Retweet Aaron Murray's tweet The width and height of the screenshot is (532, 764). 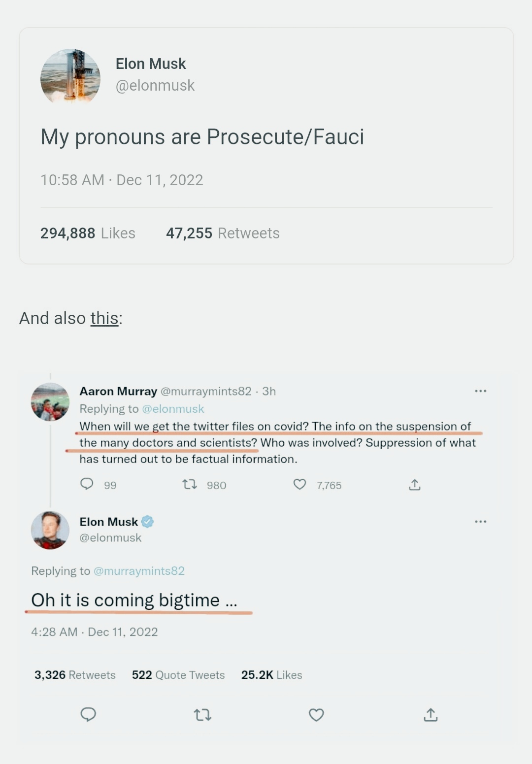pyautogui.click(x=190, y=485)
